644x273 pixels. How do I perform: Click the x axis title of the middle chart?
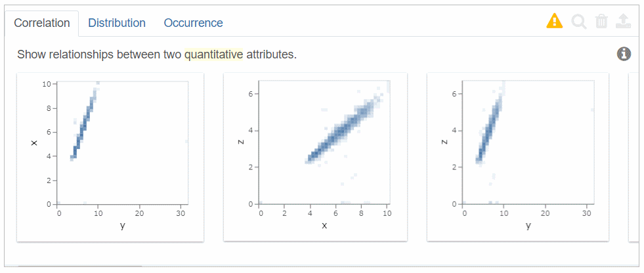pyautogui.click(x=324, y=226)
